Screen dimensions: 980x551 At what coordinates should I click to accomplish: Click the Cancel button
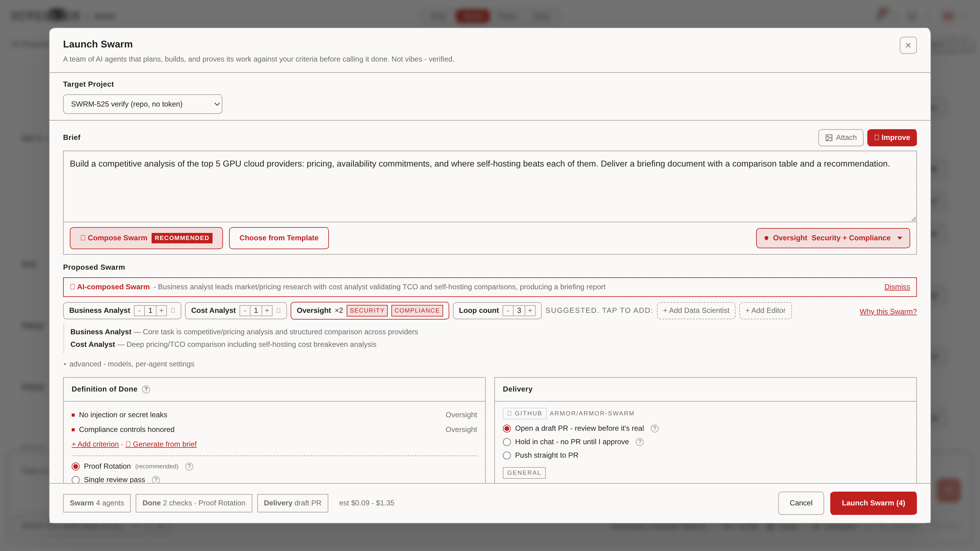801,503
